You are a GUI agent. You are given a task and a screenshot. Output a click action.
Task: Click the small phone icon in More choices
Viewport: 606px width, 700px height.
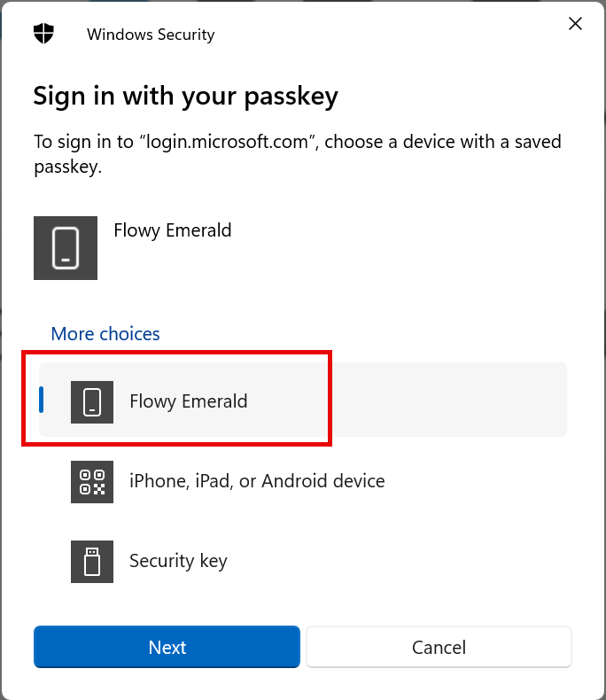click(92, 401)
